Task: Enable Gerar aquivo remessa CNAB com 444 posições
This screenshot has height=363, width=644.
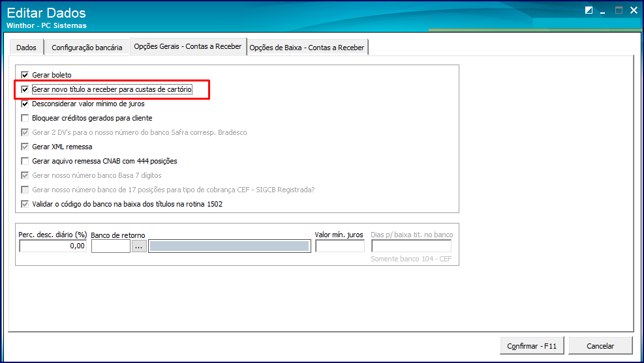Action: (25, 161)
